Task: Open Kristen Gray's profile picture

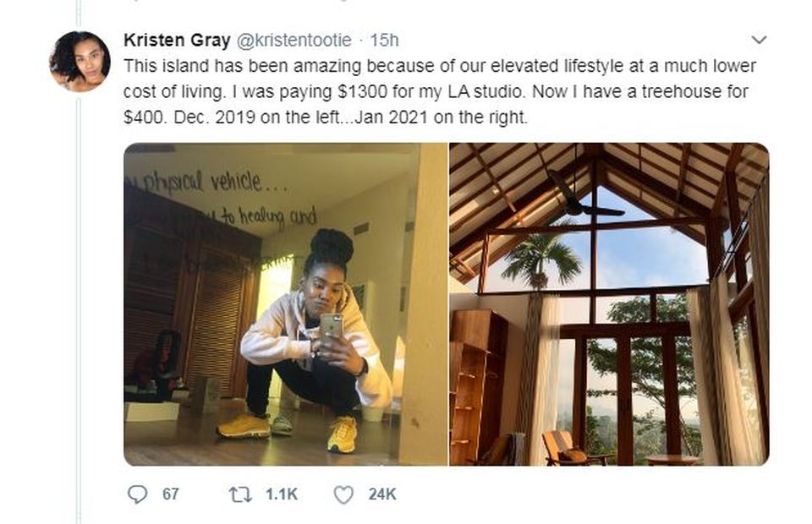Action: pos(80,61)
